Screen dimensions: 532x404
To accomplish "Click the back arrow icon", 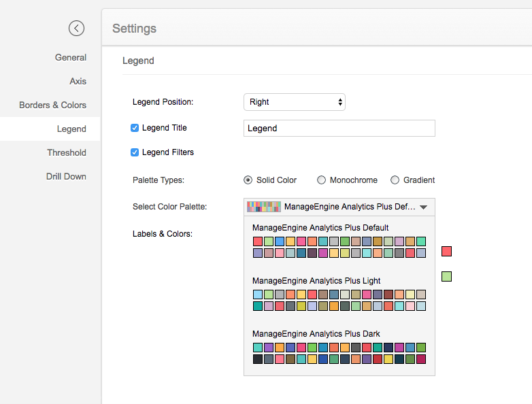I will (x=76, y=28).
